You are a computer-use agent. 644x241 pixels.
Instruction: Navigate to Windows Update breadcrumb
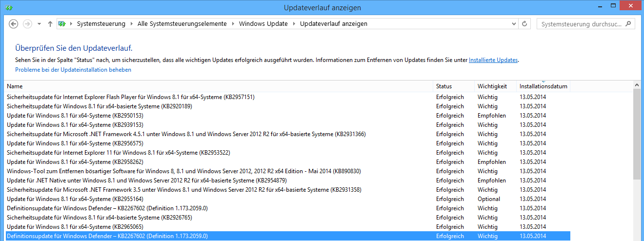click(263, 24)
